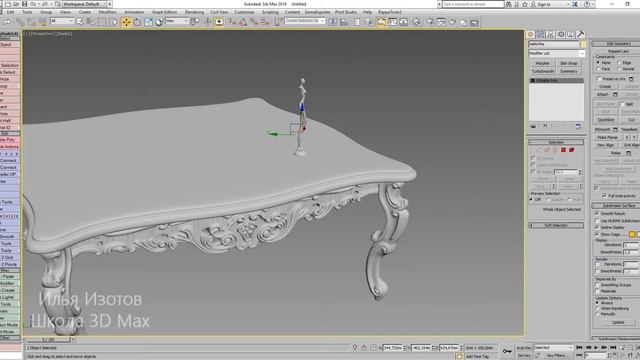Open the selection filter All dropdown
The image size is (640, 360).
click(62, 21)
